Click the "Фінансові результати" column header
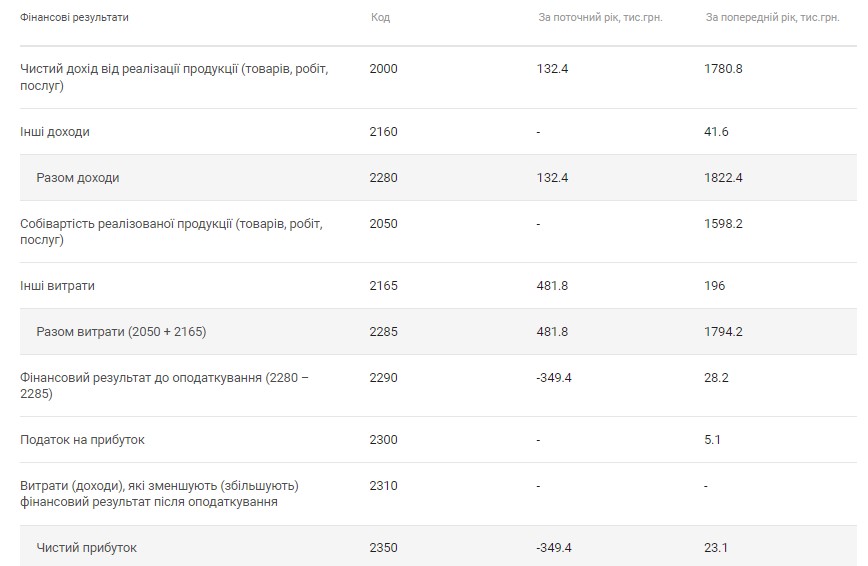This screenshot has height=566, width=868. (75, 18)
